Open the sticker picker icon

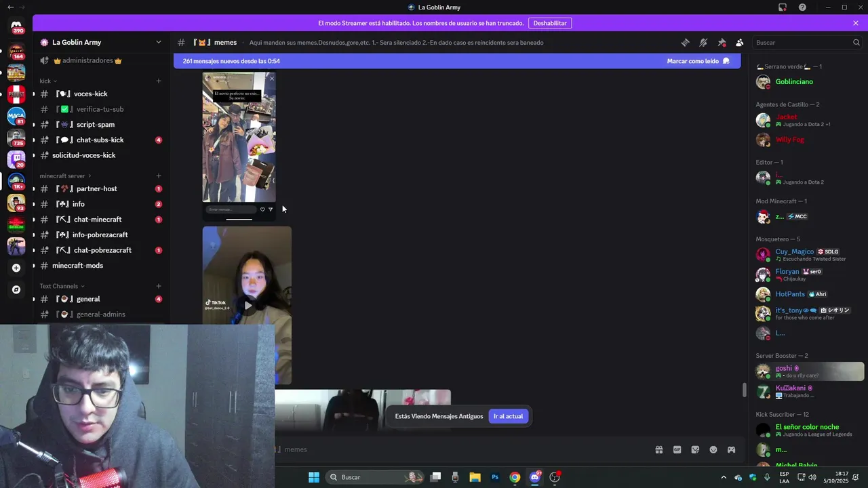coord(695,449)
